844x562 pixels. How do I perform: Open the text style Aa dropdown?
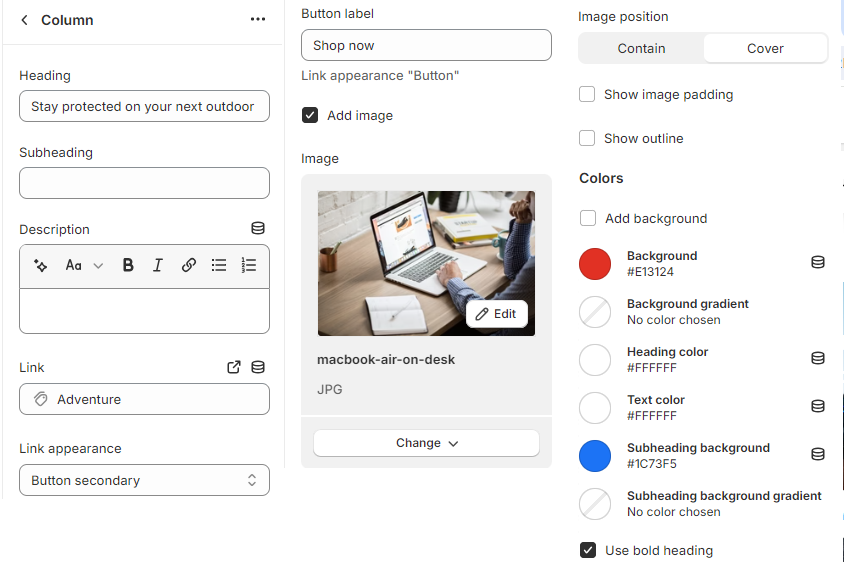pos(84,266)
